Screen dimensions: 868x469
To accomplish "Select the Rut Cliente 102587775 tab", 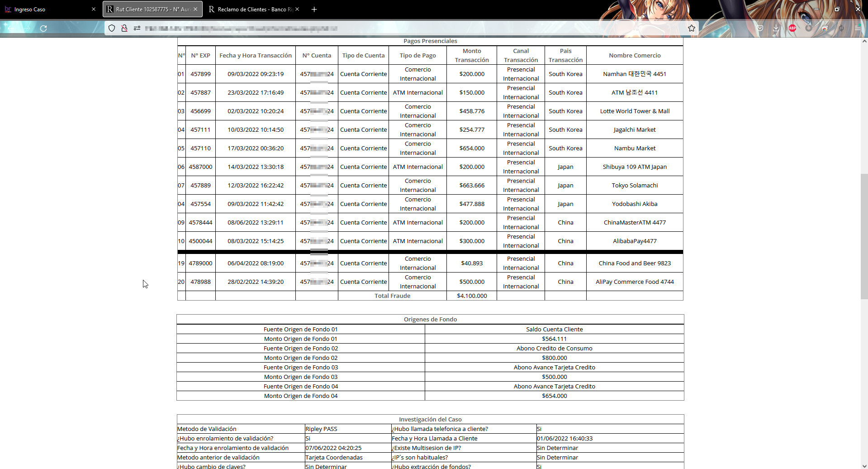I will (152, 9).
